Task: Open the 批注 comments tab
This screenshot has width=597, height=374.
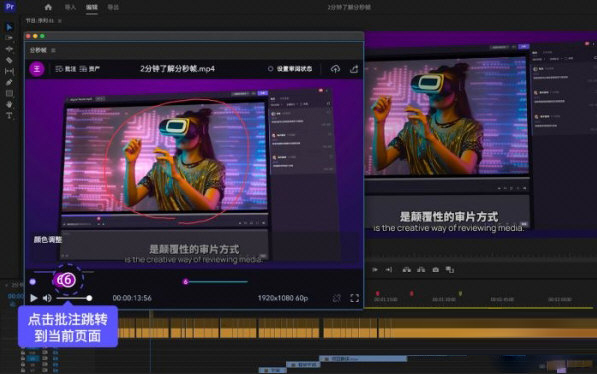Action: [66, 69]
